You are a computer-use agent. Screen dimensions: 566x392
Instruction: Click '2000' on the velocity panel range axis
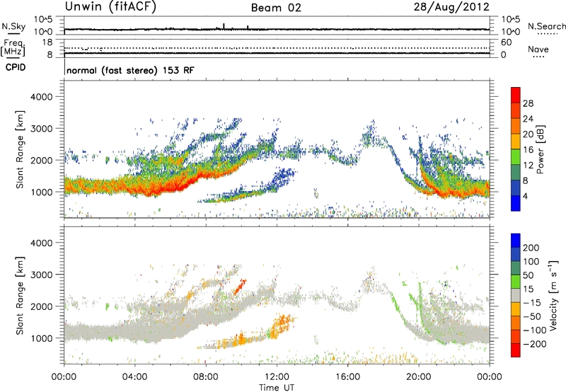[x=41, y=306]
